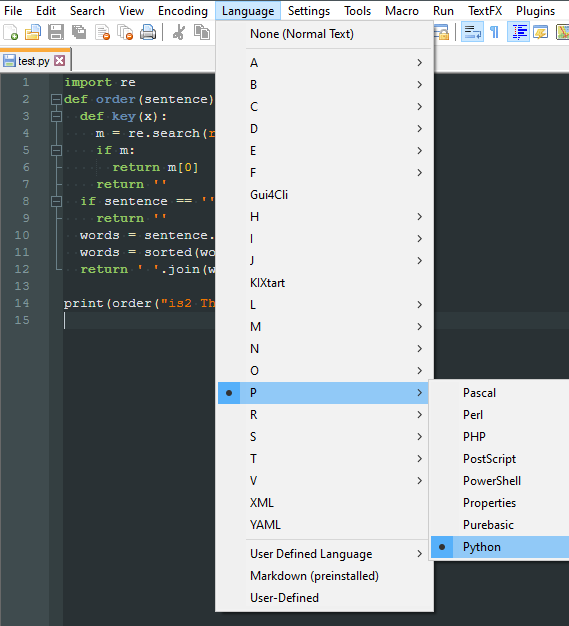Viewport: 569px width, 626px height.
Task: Close the test.py tab
Action: click(x=59, y=61)
